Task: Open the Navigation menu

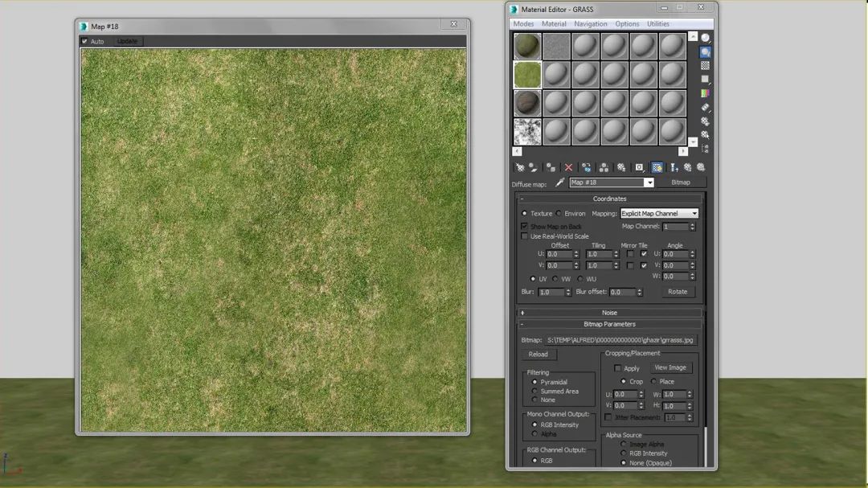Action: (590, 24)
